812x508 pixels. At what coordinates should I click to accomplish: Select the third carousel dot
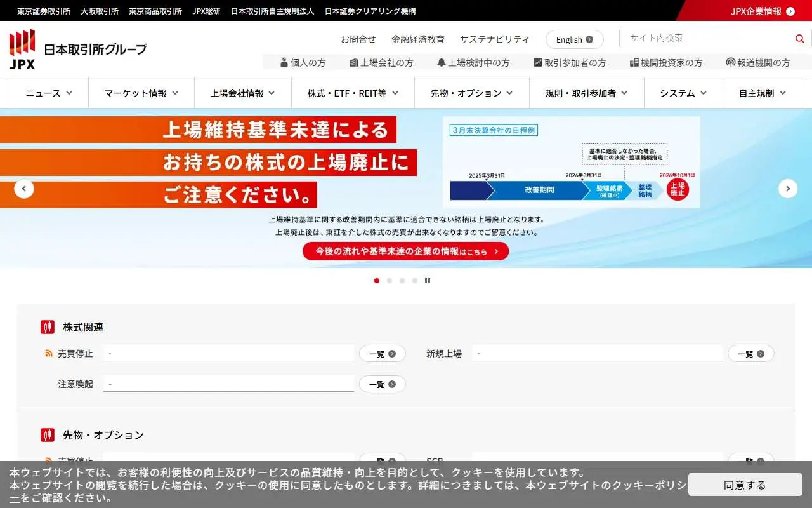pyautogui.click(x=402, y=280)
